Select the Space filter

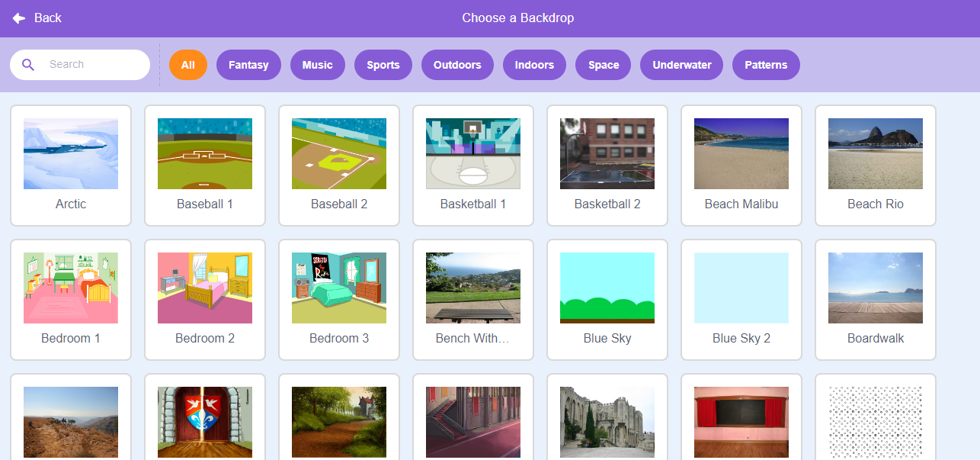[604, 65]
